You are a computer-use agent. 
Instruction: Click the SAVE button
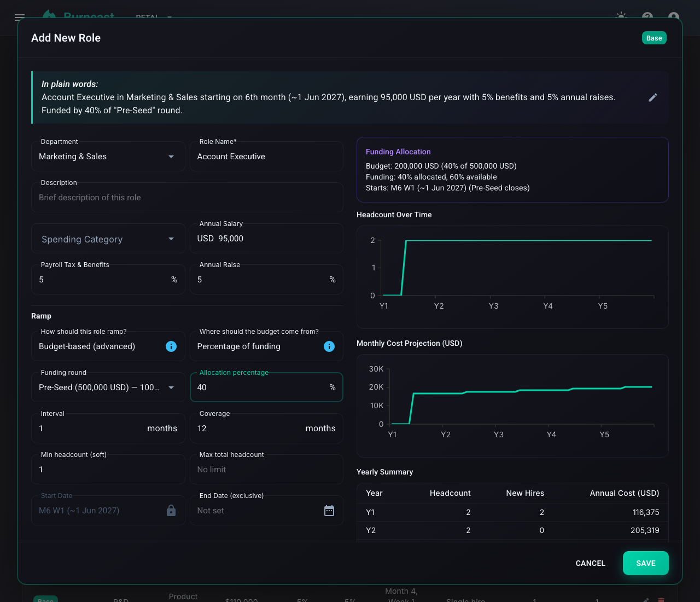point(646,563)
